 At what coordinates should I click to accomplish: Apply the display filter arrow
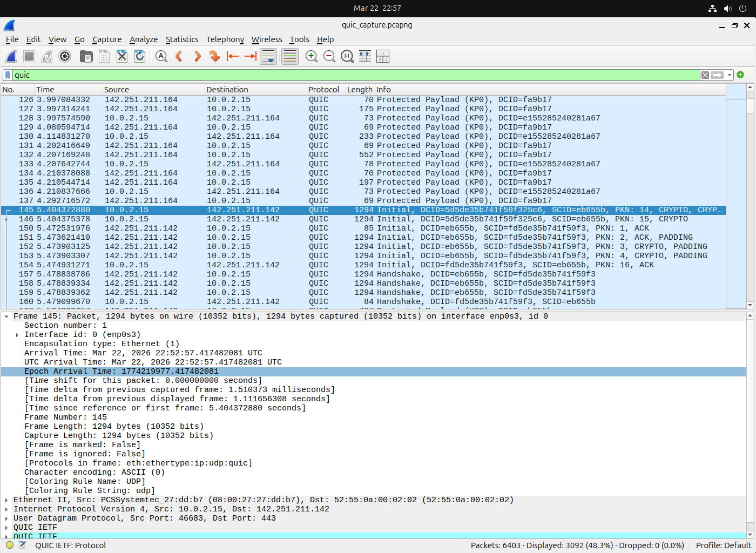[x=717, y=75]
